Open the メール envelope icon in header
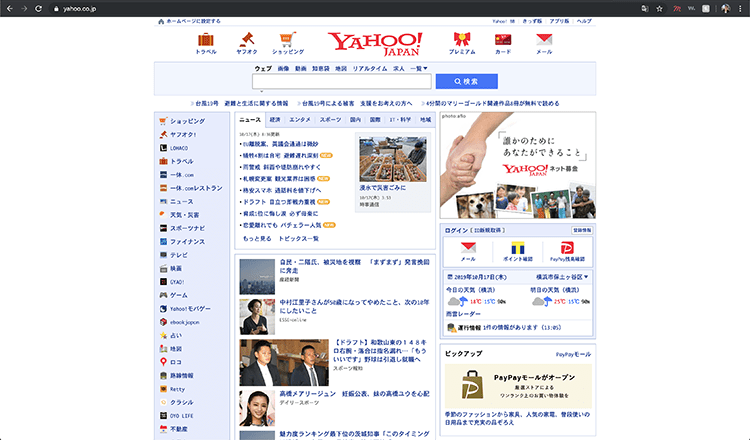The image size is (750, 440). point(544,40)
